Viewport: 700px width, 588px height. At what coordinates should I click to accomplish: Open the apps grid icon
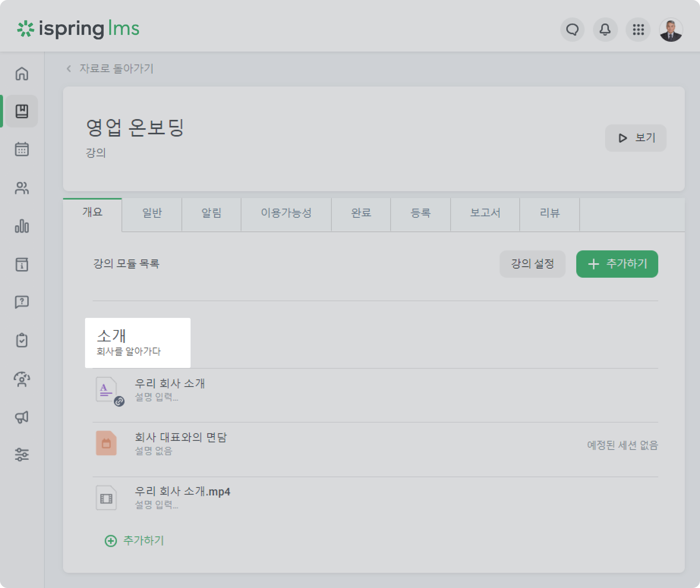(638, 30)
